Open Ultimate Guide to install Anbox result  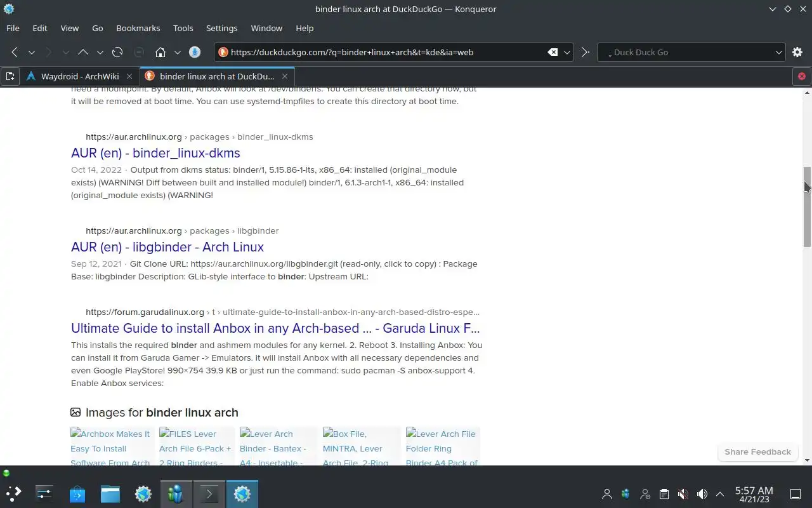click(x=275, y=328)
